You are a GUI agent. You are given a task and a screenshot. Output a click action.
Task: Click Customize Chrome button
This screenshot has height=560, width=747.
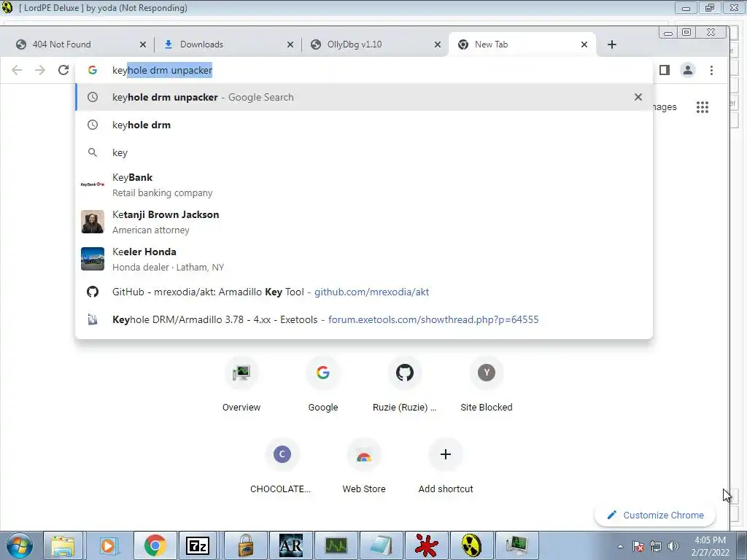tap(655, 516)
